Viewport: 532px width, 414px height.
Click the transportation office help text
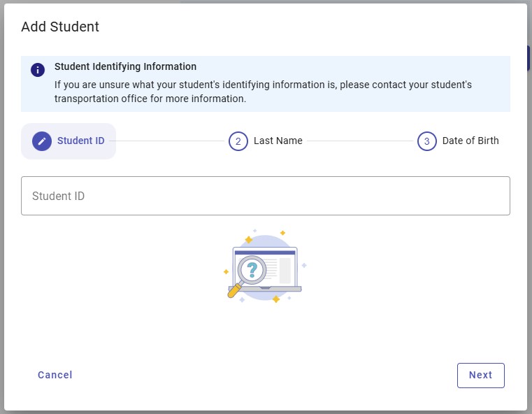[263, 92]
